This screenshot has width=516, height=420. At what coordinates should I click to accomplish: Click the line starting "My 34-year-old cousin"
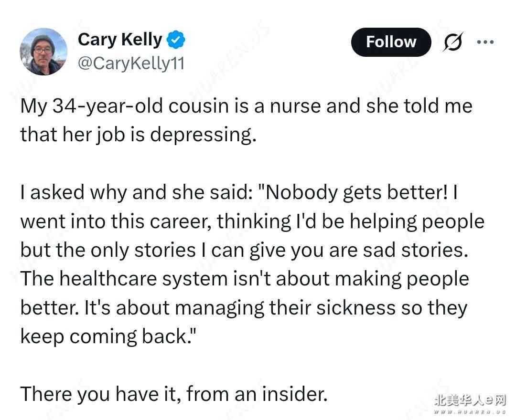click(246, 106)
